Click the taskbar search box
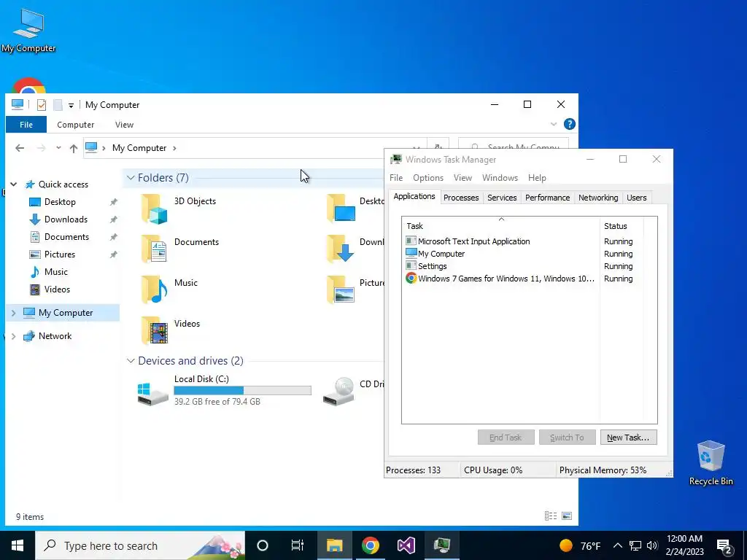 (x=141, y=545)
